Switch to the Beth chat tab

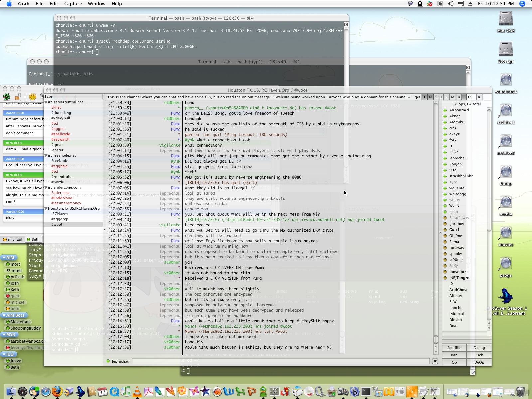pos(33,239)
